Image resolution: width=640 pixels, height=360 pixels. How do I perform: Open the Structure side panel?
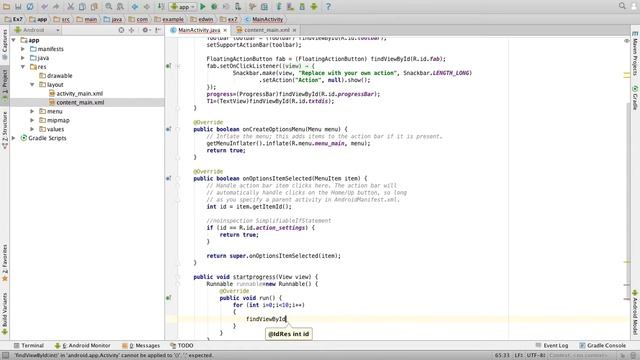[4, 131]
